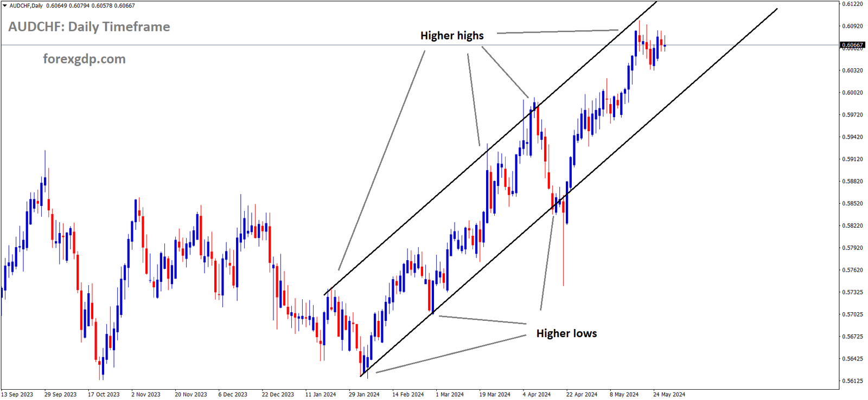Click price level 0.59420 on the axis

[x=852, y=137]
